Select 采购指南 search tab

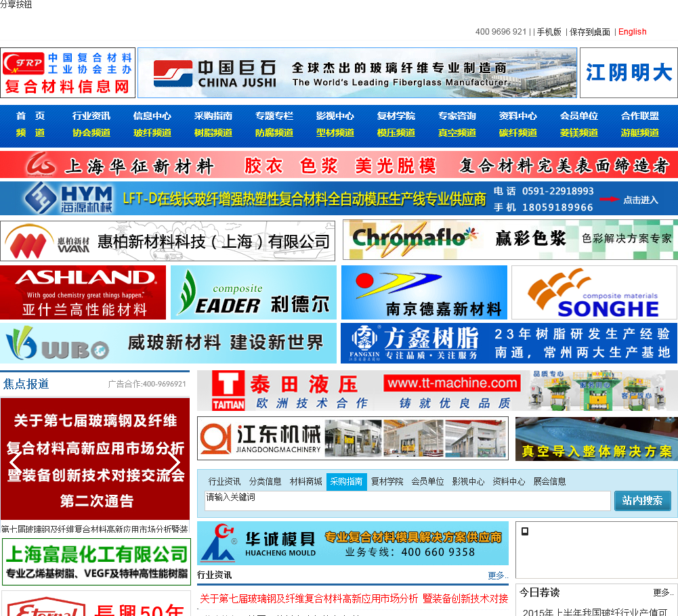346,481
